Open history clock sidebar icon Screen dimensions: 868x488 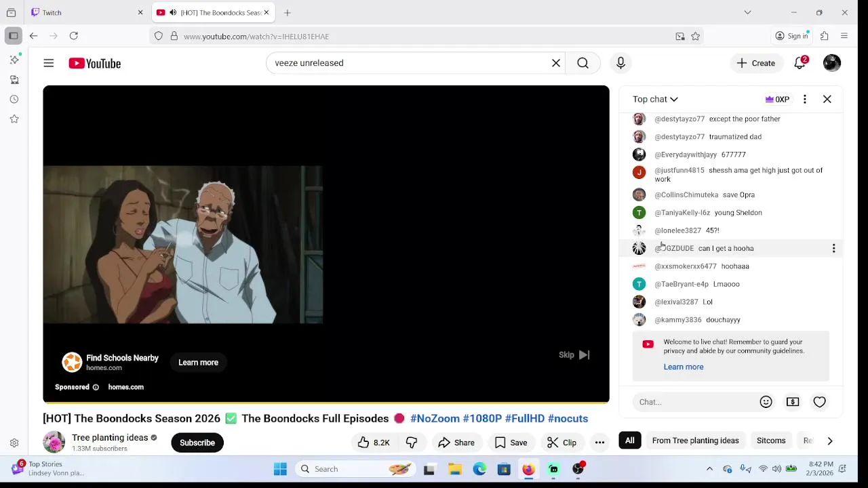14,100
